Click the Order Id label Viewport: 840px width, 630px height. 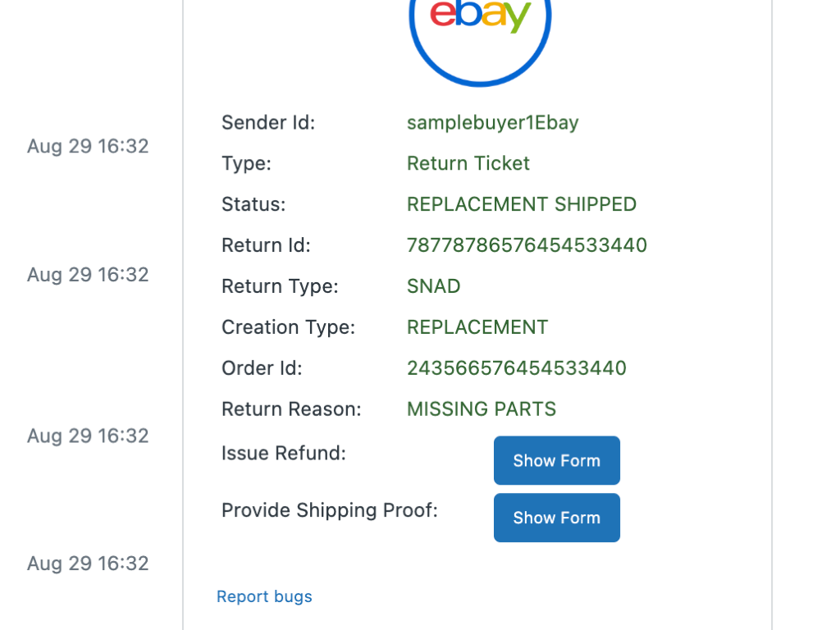click(x=262, y=368)
